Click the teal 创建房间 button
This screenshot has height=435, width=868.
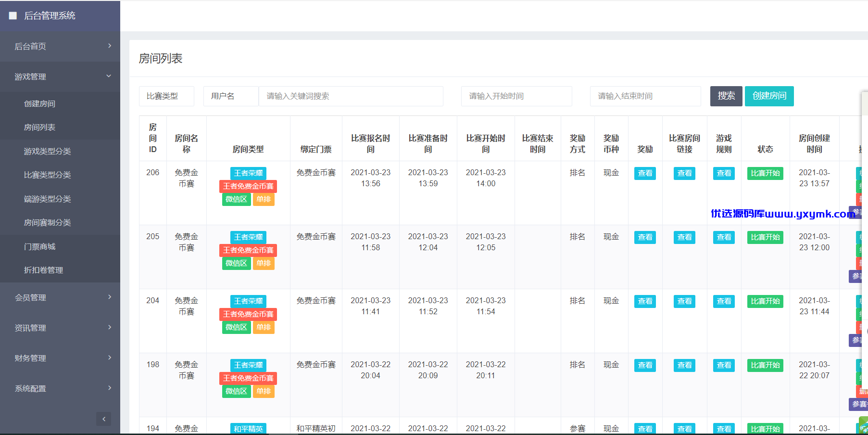pos(769,96)
